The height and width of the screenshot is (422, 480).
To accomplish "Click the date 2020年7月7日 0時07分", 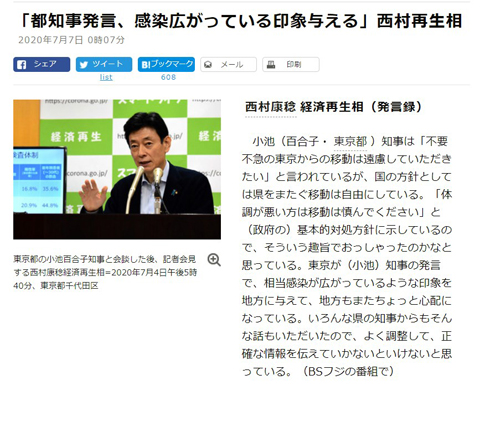I will click(71, 40).
